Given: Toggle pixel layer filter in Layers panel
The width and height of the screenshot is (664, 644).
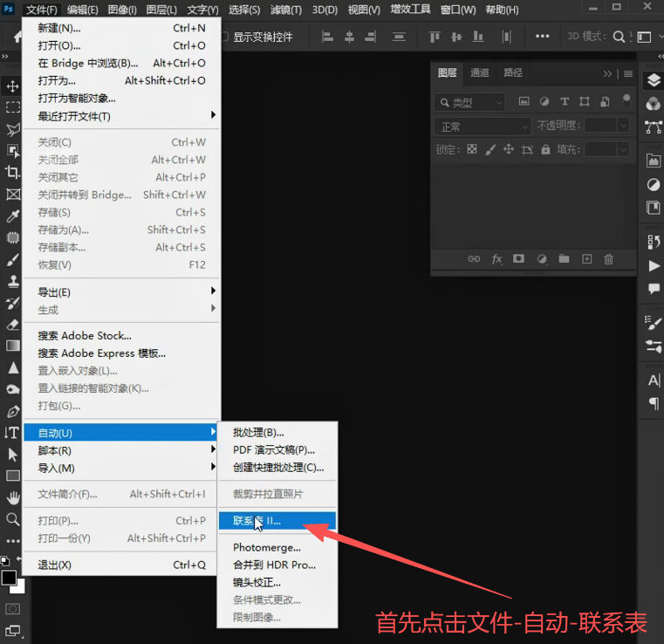Looking at the screenshot, I should (524, 101).
